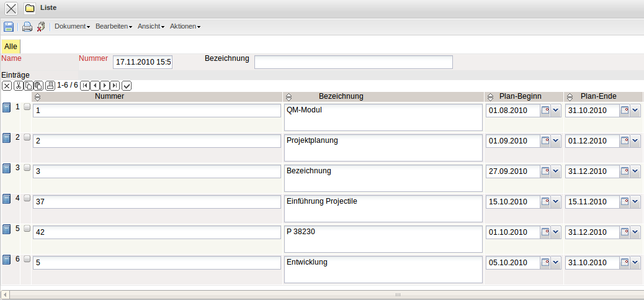Click the paste entries icon
The width and height of the screenshot is (644, 300).
point(38,85)
